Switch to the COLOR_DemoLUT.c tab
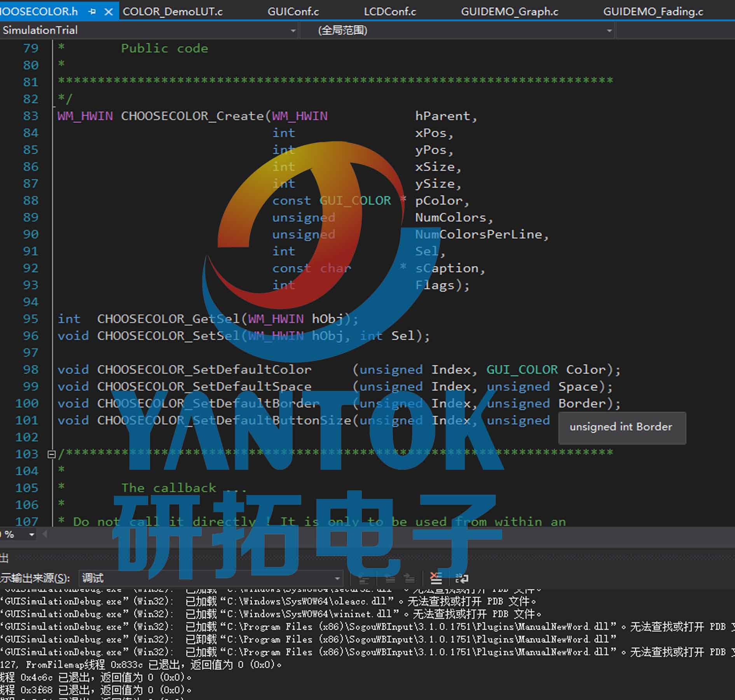Image resolution: width=735 pixels, height=700 pixels. pyautogui.click(x=173, y=12)
